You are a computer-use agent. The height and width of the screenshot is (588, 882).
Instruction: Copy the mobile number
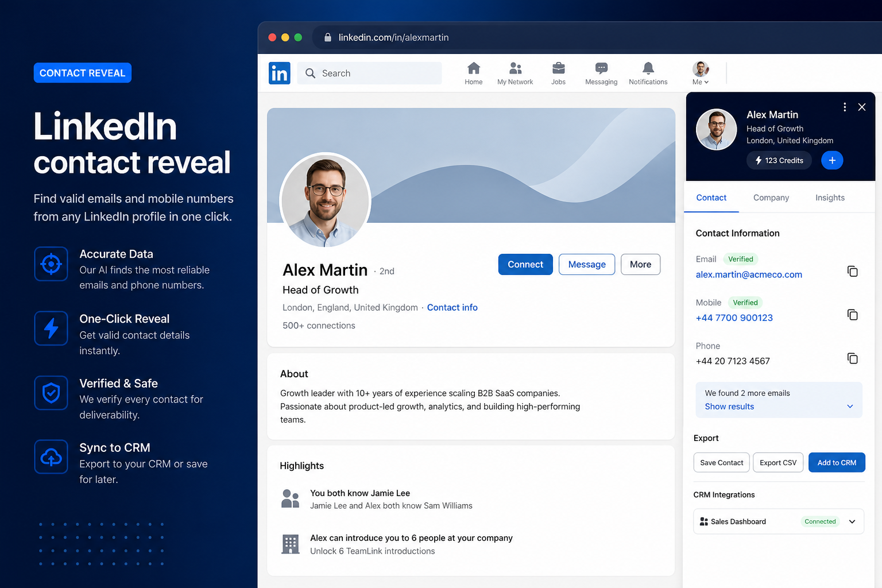(853, 315)
